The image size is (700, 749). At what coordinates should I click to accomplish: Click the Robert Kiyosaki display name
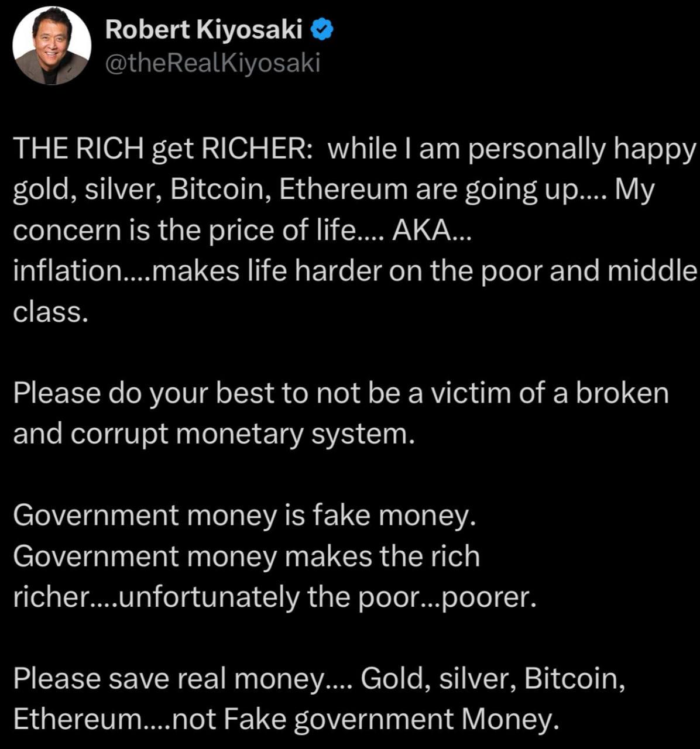204,30
